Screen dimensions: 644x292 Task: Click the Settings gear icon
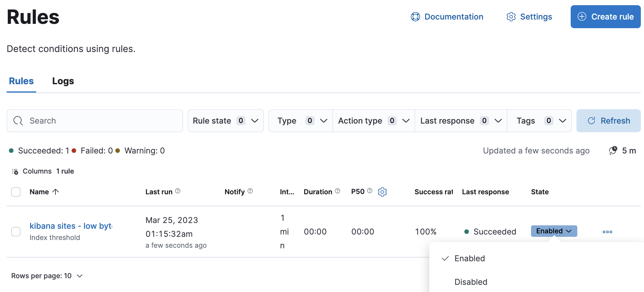pyautogui.click(x=511, y=17)
